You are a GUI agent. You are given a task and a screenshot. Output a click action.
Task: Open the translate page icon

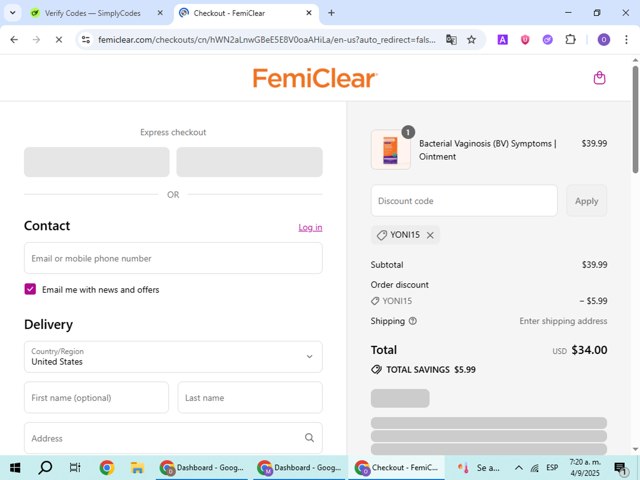(451, 40)
